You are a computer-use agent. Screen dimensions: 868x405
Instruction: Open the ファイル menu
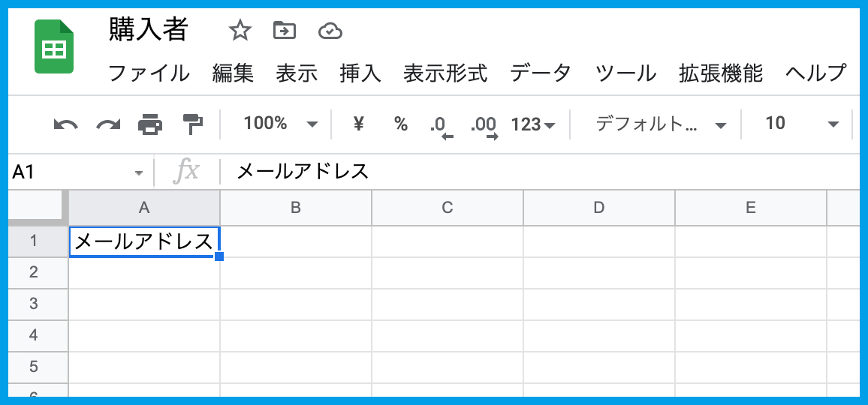pos(149,73)
